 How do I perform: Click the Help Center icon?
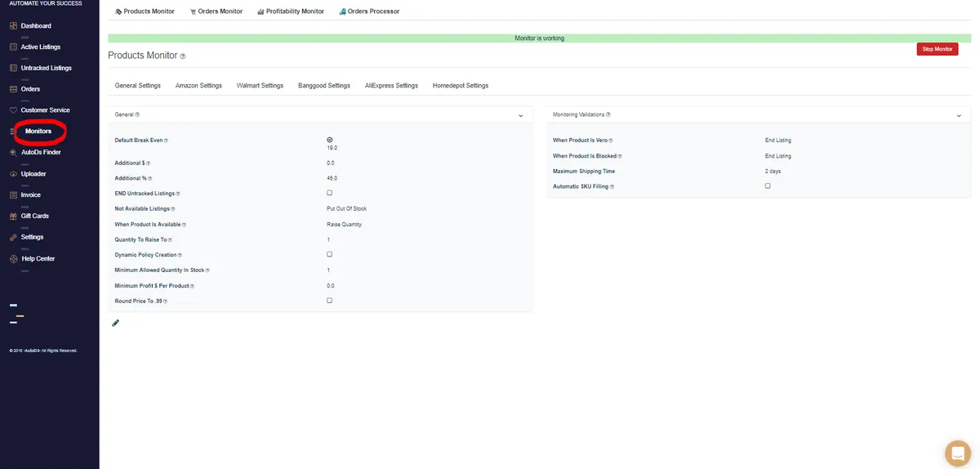(x=13, y=258)
